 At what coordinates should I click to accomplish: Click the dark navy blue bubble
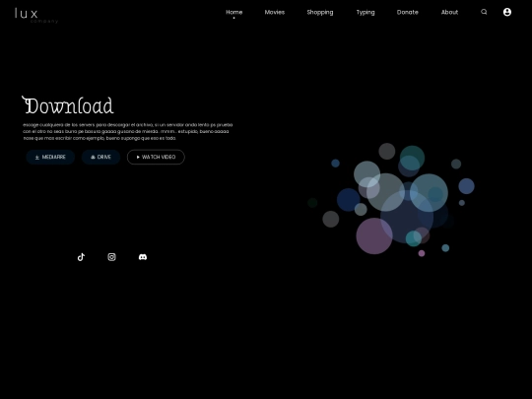pyautogui.click(x=349, y=200)
